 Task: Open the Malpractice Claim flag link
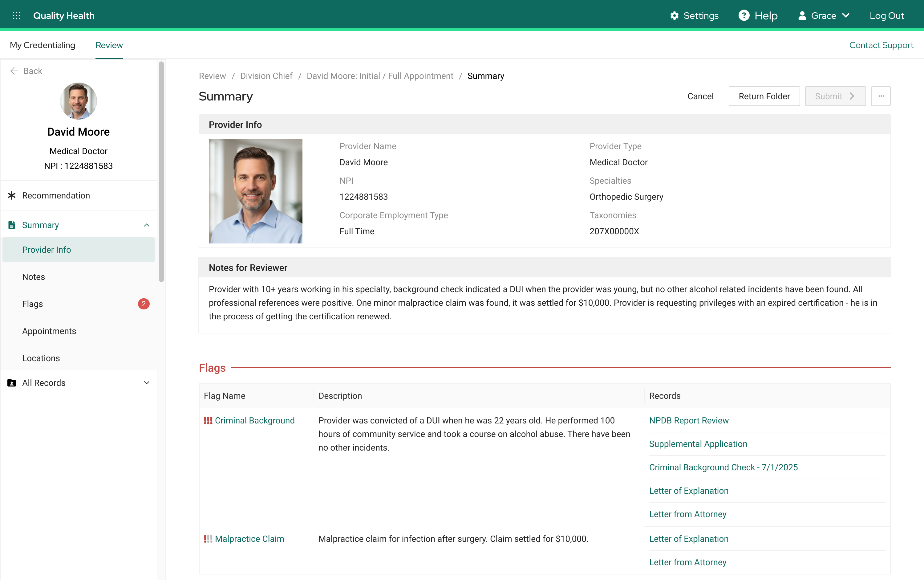(x=249, y=539)
